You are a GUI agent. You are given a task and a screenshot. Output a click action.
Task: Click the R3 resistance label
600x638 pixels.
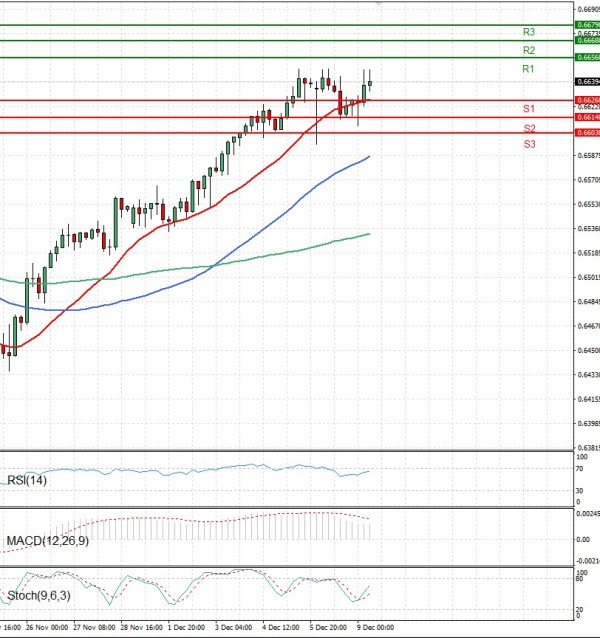coord(528,32)
